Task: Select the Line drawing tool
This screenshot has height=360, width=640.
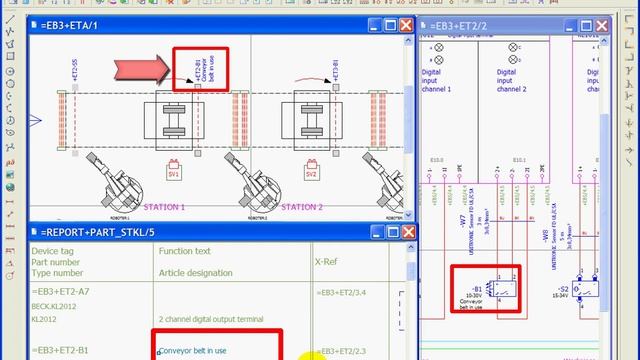Action: pos(10,19)
